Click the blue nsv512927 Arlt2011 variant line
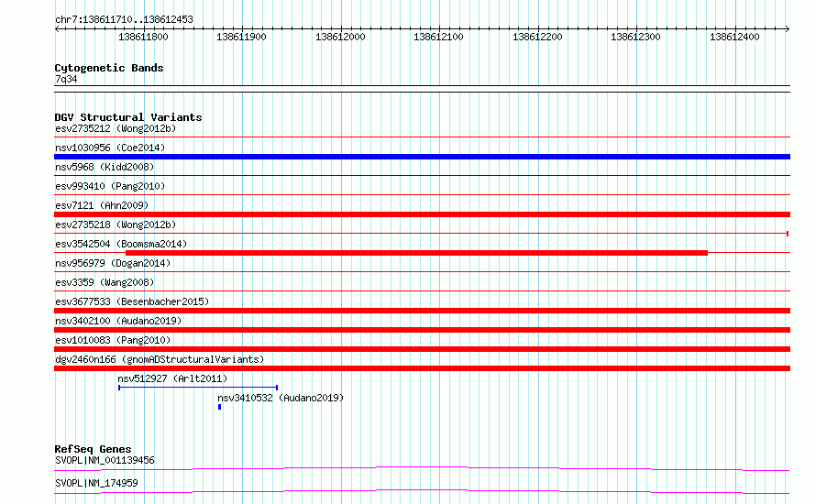The image size is (816, 504). click(198, 388)
